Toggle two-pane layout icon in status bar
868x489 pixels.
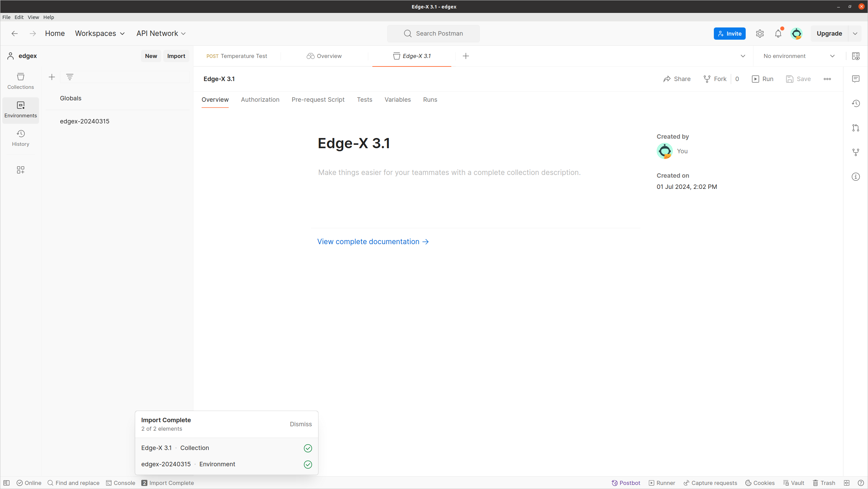(846, 483)
